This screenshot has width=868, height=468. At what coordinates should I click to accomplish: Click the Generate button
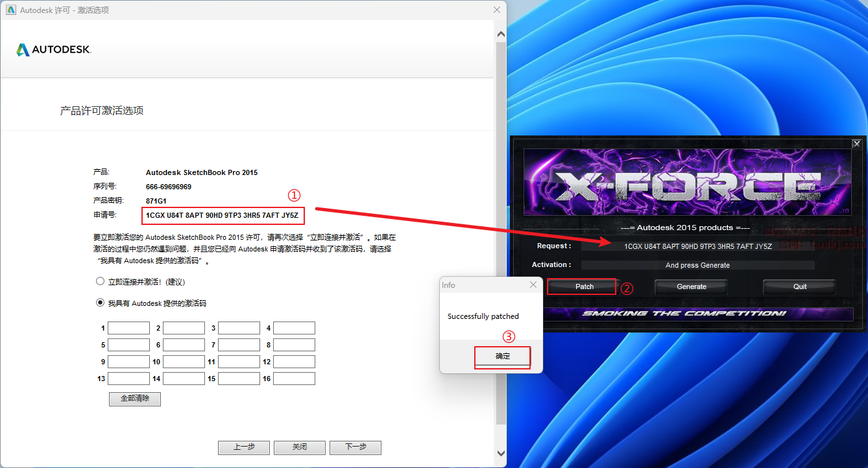tap(692, 287)
